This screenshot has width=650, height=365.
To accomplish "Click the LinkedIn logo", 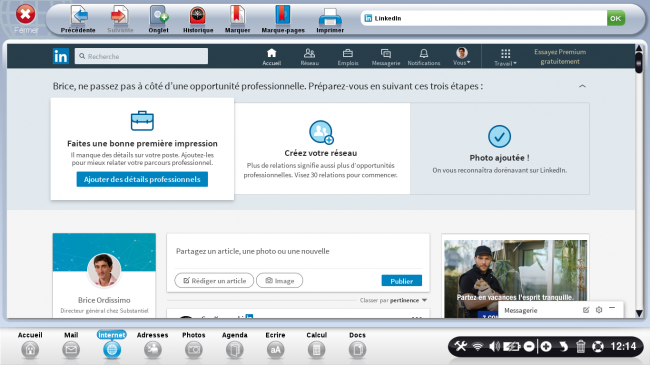I will point(61,56).
